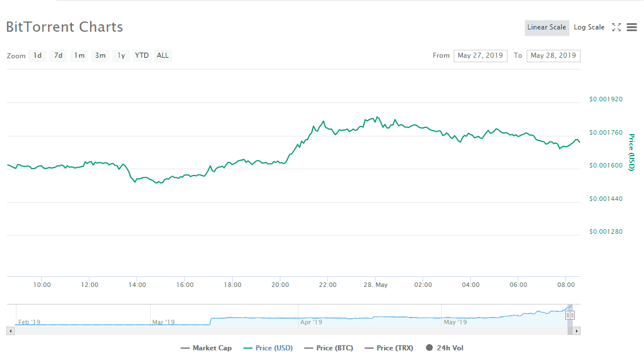Click the navigator scrollbar thumb

[x=570, y=331]
